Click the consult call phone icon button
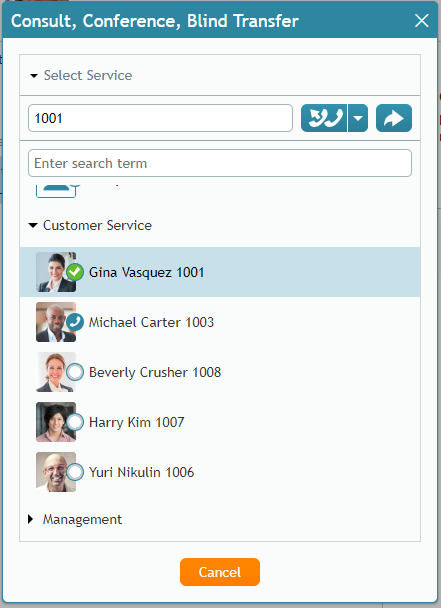 click(324, 118)
